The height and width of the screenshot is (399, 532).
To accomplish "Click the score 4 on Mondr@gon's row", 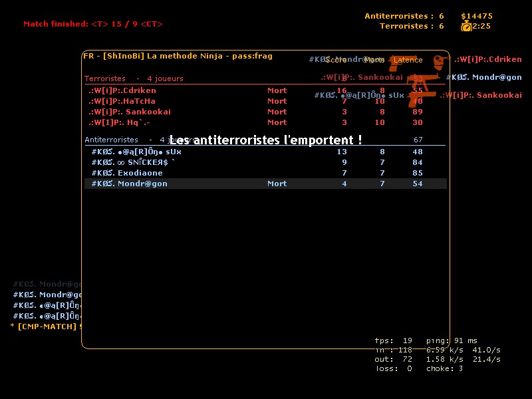I will (x=344, y=184).
